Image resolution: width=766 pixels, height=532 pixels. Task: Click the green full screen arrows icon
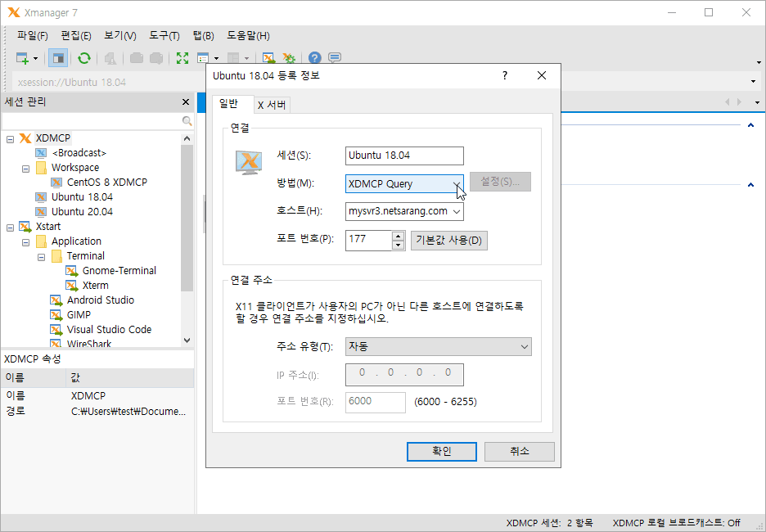point(182,59)
